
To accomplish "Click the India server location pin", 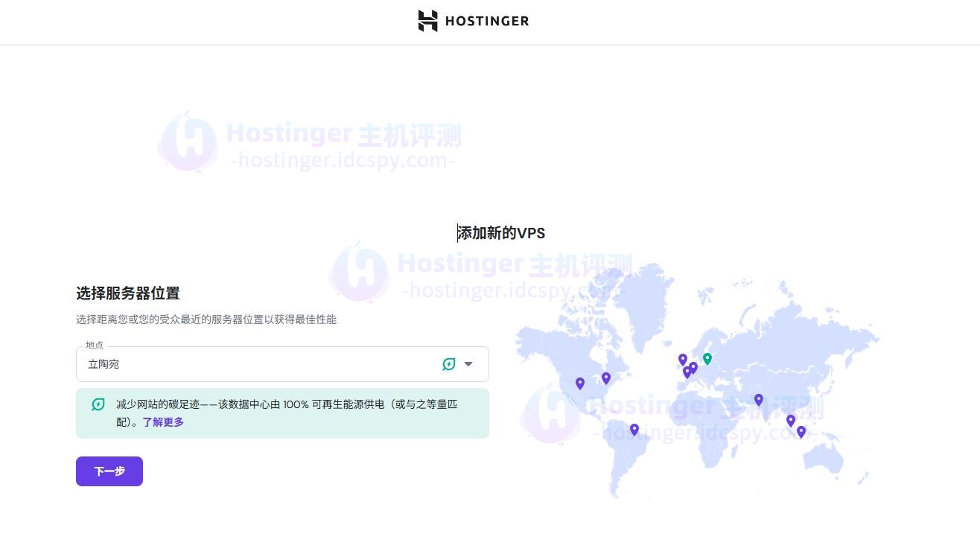I will [x=759, y=400].
